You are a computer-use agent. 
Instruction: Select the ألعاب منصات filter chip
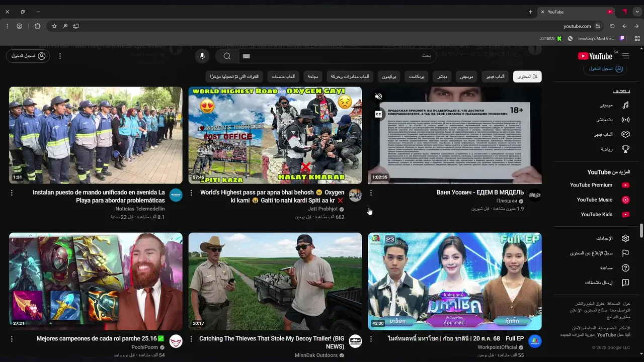pos(283,76)
